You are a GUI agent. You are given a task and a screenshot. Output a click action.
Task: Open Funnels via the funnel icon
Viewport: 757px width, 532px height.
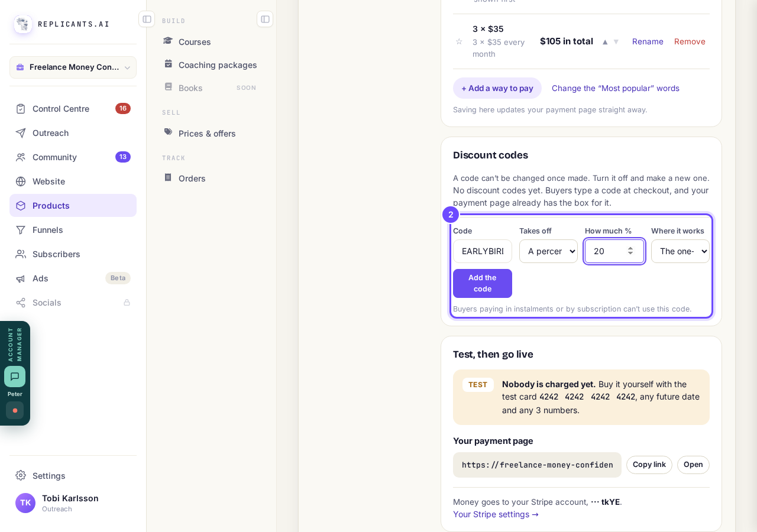[21, 230]
